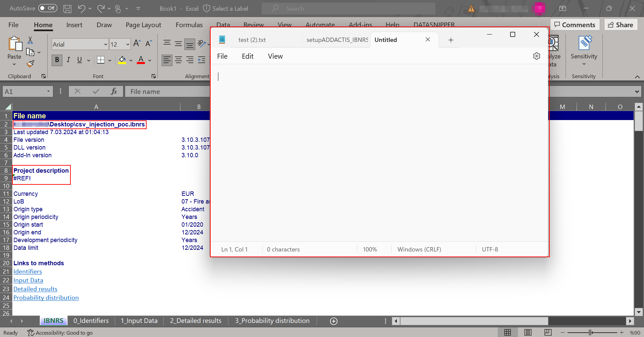
Task: Toggle Underline formatting
Action: pos(79,60)
